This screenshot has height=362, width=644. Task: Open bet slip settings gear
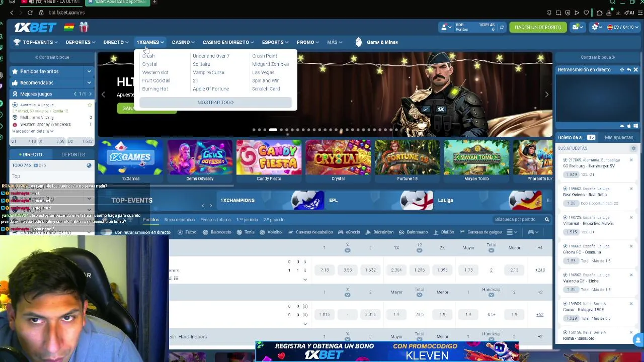[x=633, y=148]
